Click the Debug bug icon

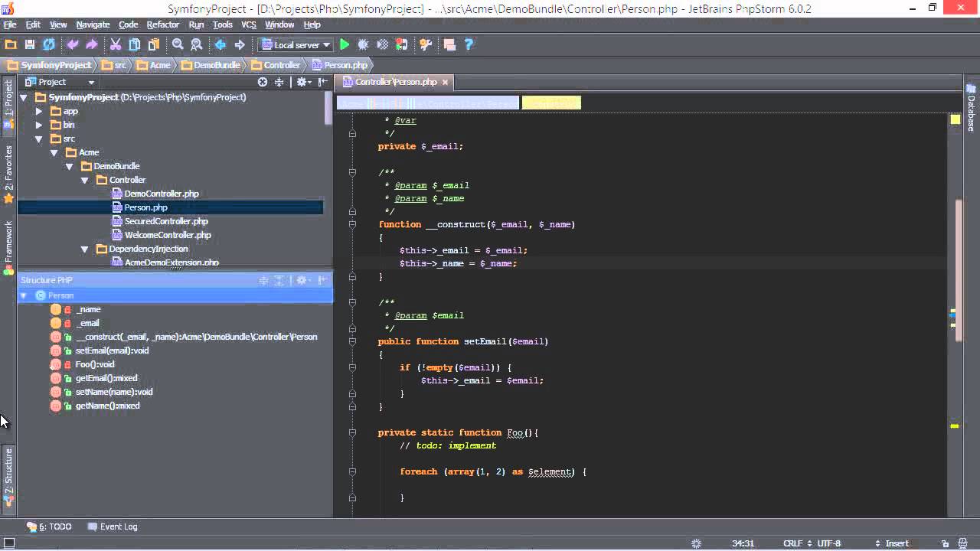tap(364, 45)
